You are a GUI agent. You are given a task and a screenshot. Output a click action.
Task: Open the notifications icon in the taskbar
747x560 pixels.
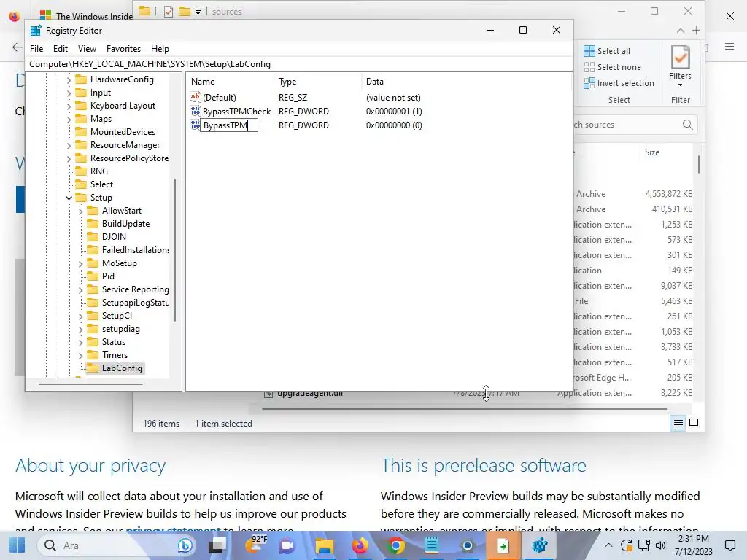coord(729,545)
